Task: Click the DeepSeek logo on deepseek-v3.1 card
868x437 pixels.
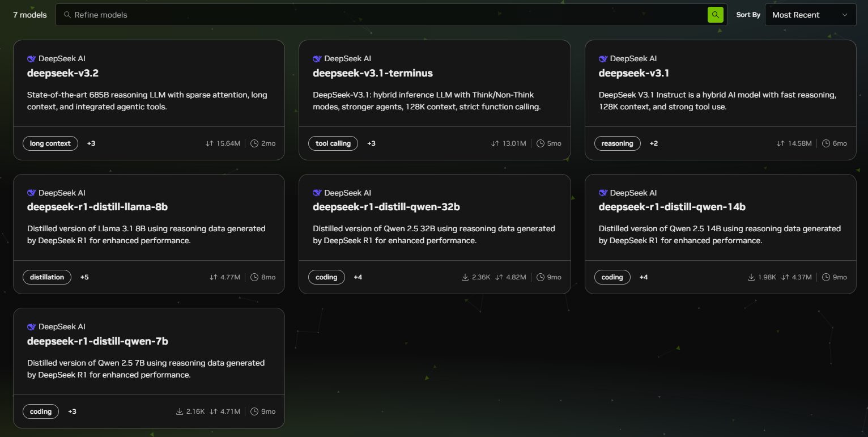Action: tap(603, 58)
